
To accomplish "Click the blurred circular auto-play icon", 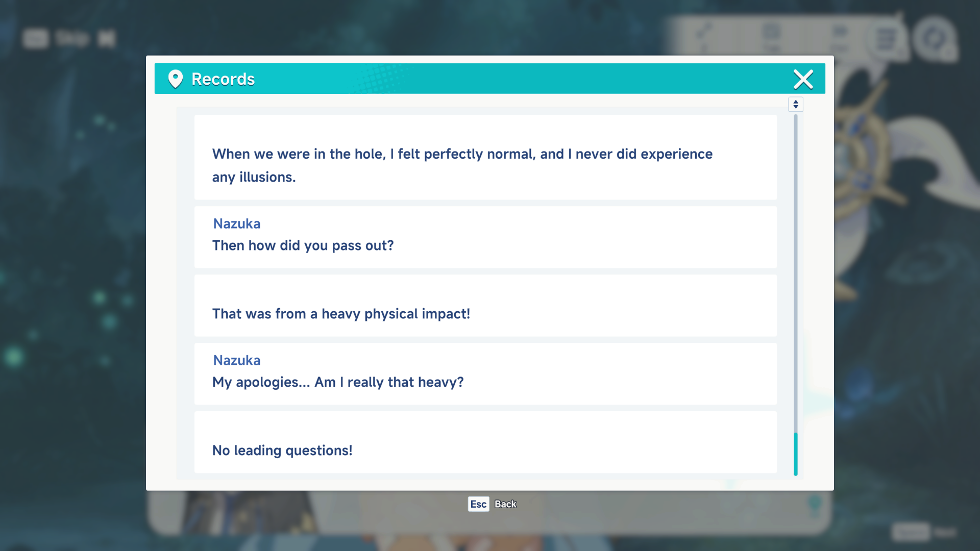I will [934, 38].
